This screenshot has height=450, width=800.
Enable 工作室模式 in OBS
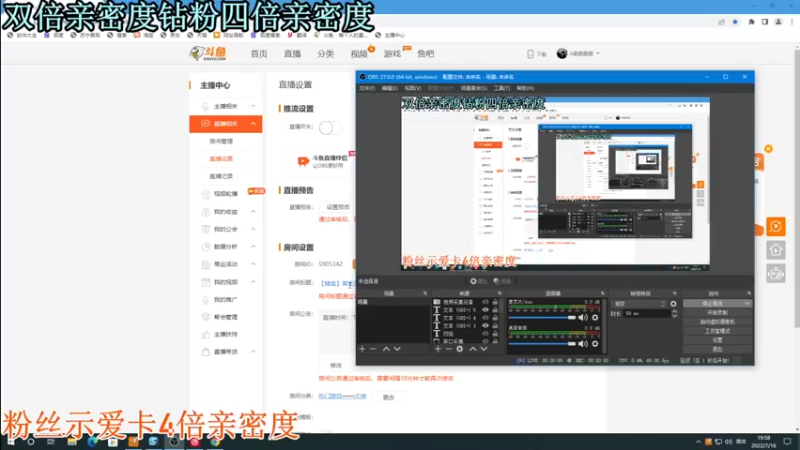[x=717, y=331]
